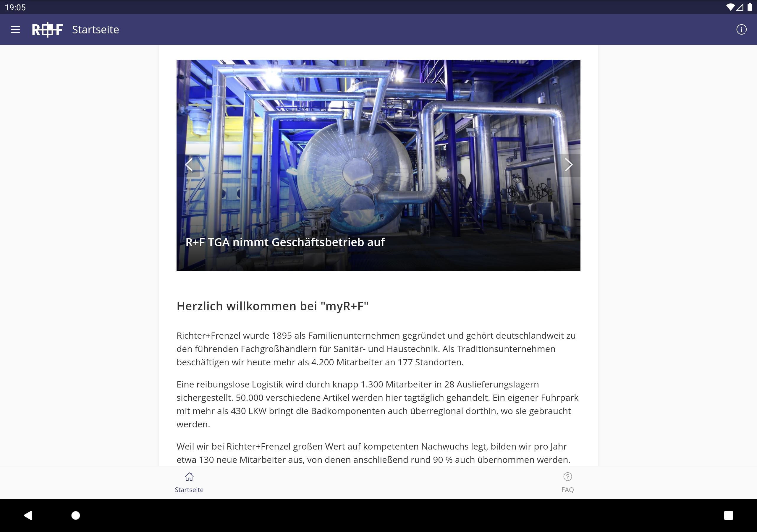Click the Startseite title in header
757x532 pixels.
(x=96, y=30)
